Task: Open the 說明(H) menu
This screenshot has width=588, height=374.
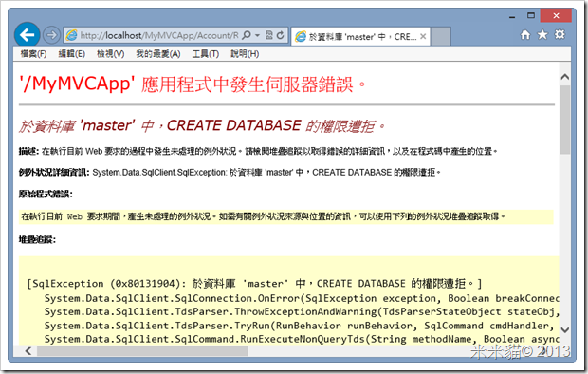Action: (245, 54)
